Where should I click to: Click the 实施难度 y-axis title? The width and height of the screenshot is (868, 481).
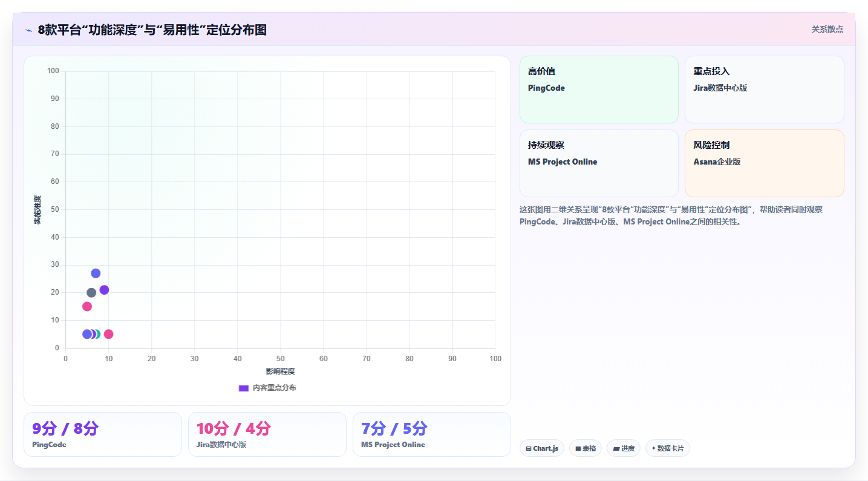[x=37, y=210]
